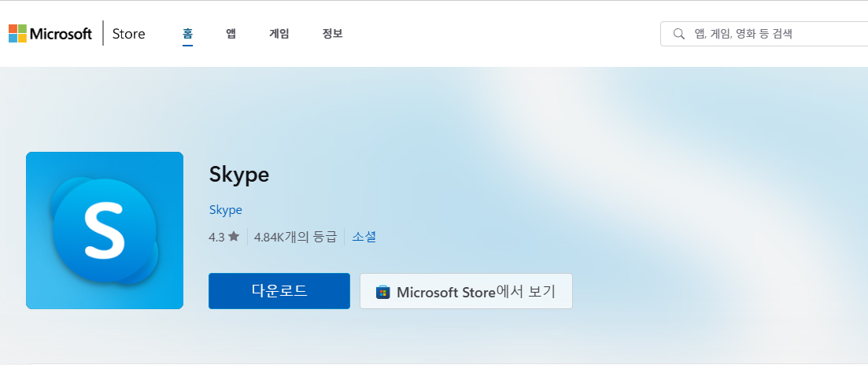Open the 소셜 category link

(364, 237)
